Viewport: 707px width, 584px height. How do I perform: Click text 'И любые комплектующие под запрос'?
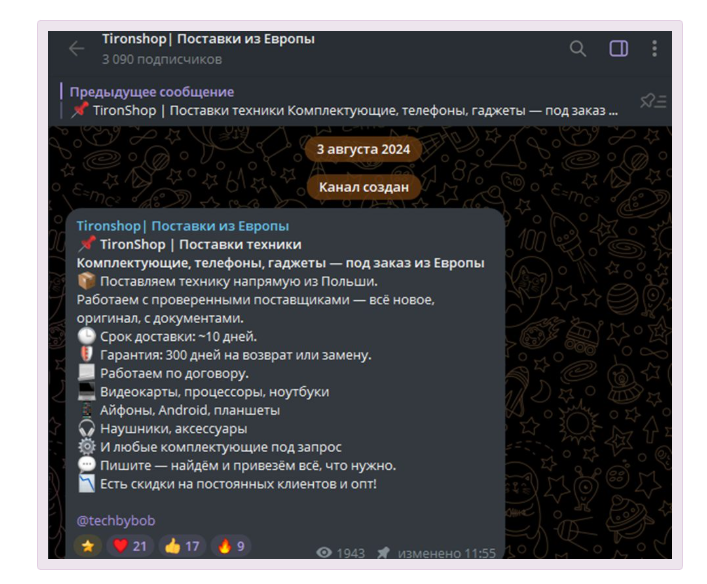tap(221, 447)
